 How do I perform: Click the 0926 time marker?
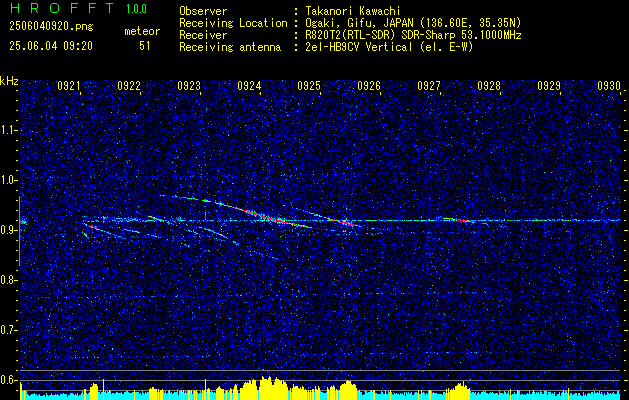(x=369, y=86)
